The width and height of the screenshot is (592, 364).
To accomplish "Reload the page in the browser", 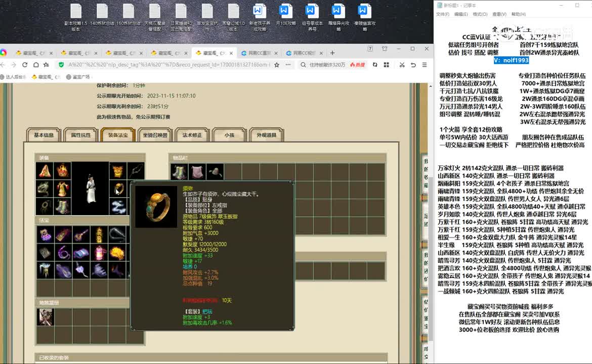I will click(x=25, y=65).
